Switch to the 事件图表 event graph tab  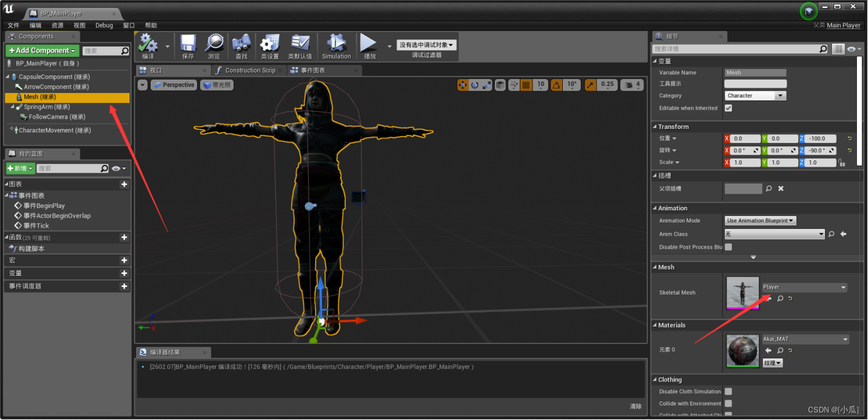pos(324,70)
